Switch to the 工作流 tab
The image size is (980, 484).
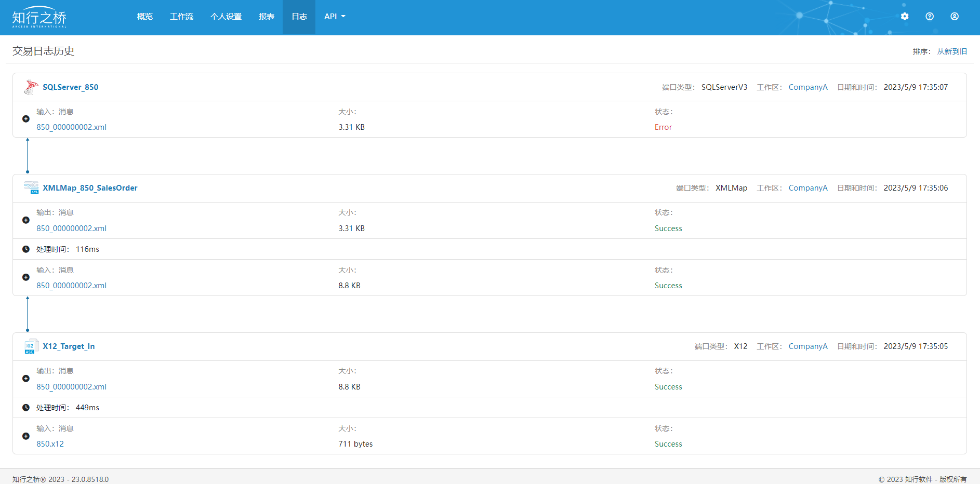[x=181, y=17]
